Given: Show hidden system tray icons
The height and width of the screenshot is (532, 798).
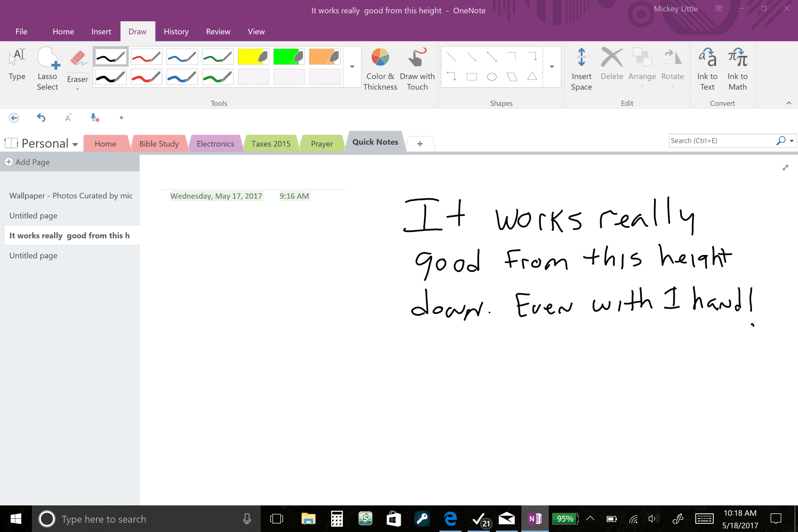Looking at the screenshot, I should pyautogui.click(x=590, y=519).
